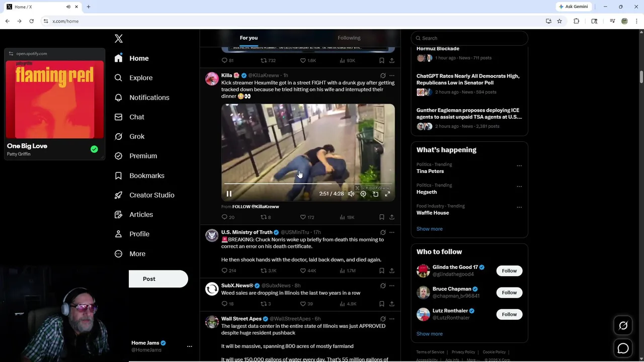Click the Premium icon in sidebar

click(x=119, y=156)
